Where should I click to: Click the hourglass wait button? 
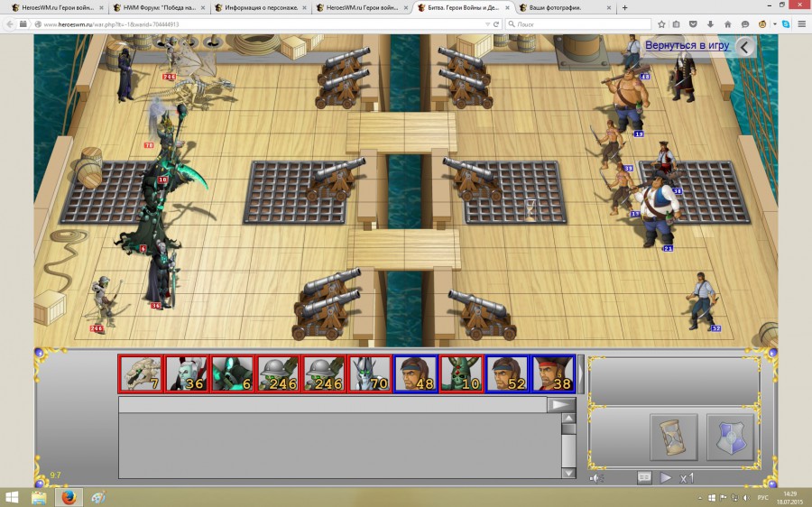(673, 437)
